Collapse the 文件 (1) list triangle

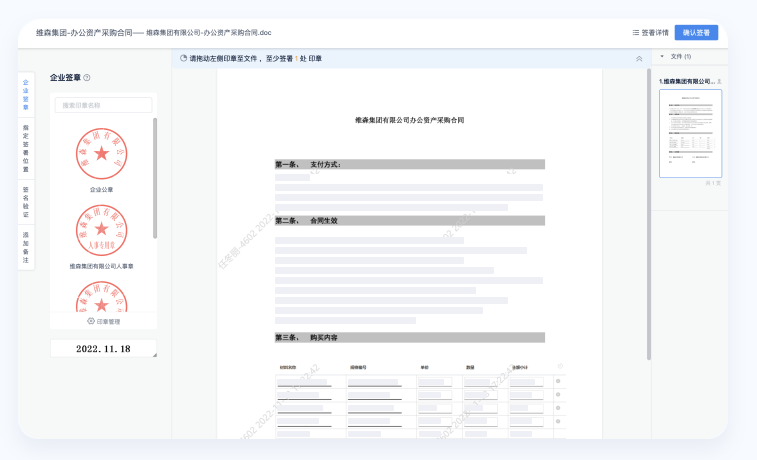(x=662, y=57)
